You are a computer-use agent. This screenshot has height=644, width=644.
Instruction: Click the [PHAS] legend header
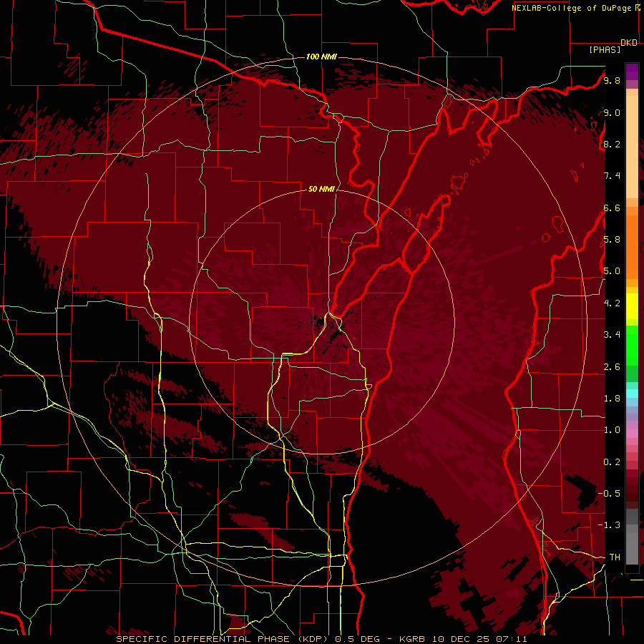click(605, 49)
